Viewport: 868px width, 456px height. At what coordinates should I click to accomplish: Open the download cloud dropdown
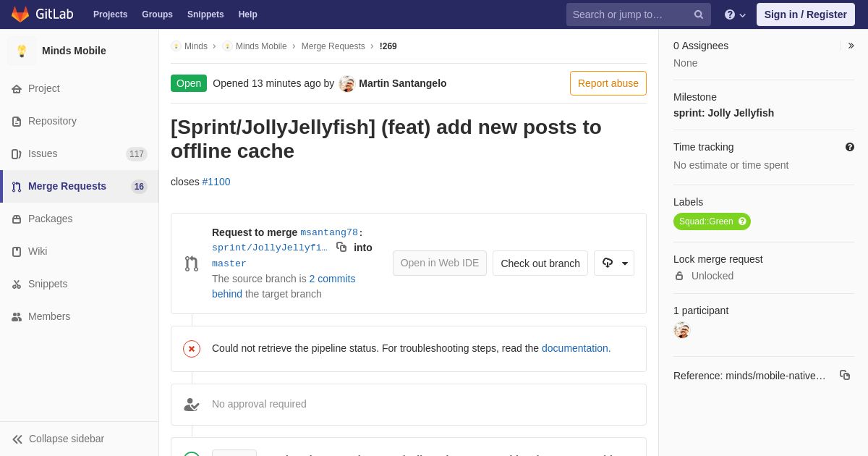[614, 263]
